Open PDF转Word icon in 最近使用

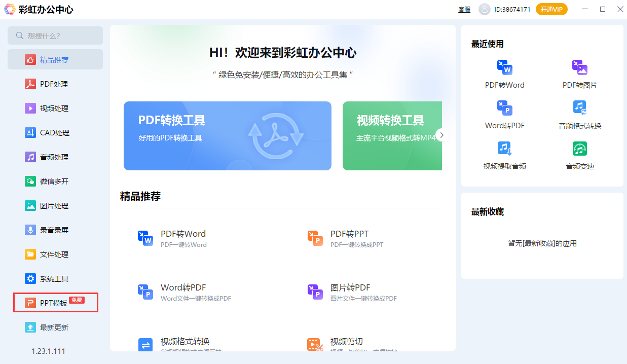pyautogui.click(x=504, y=67)
